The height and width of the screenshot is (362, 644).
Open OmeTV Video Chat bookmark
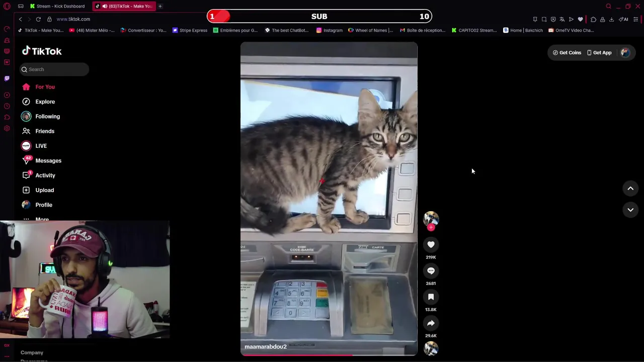tap(571, 30)
